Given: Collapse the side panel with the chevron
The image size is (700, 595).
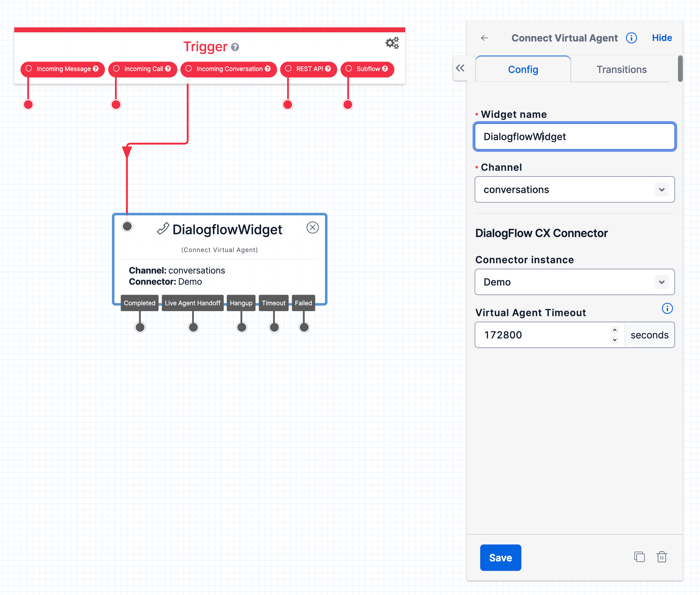Looking at the screenshot, I should [461, 68].
